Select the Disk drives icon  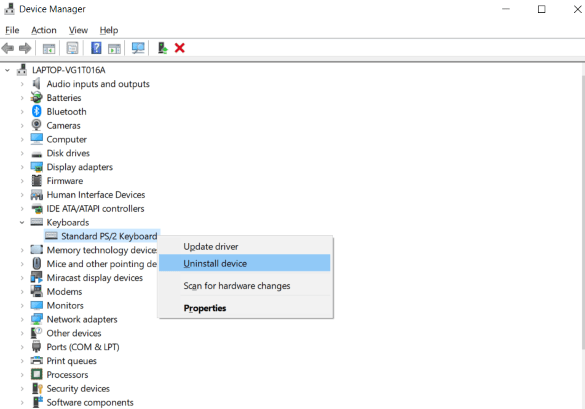tap(37, 154)
